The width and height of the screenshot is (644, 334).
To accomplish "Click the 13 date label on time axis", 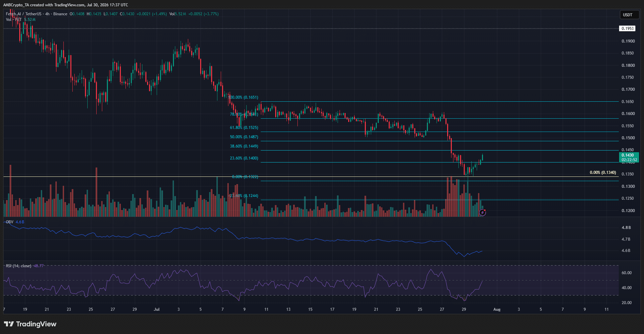I will click(x=288, y=309).
